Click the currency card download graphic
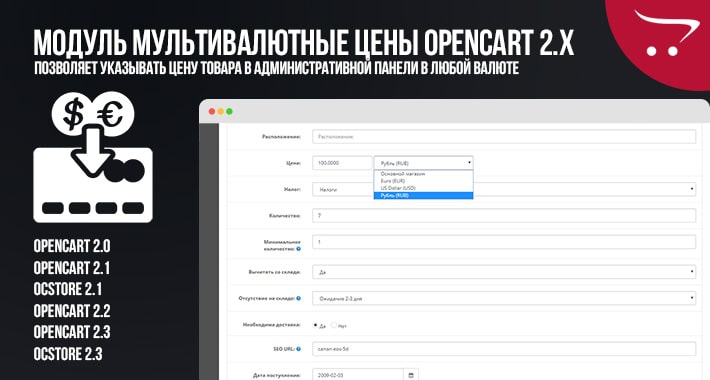Image resolution: width=710 pixels, height=380 pixels. click(93, 157)
